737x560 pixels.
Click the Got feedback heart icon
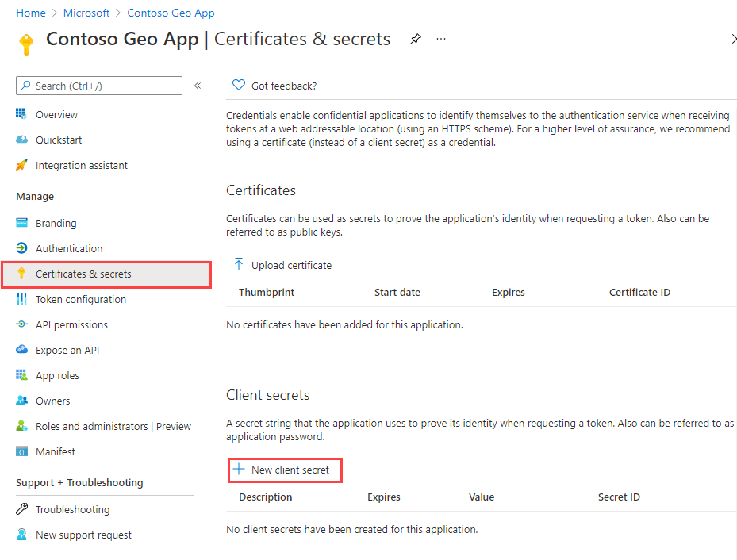(238, 86)
